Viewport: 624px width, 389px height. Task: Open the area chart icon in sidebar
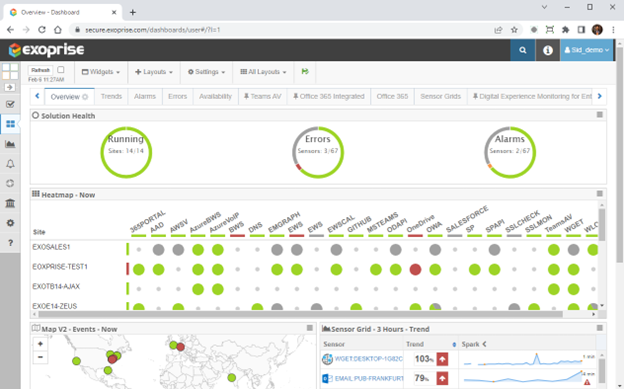(x=10, y=144)
